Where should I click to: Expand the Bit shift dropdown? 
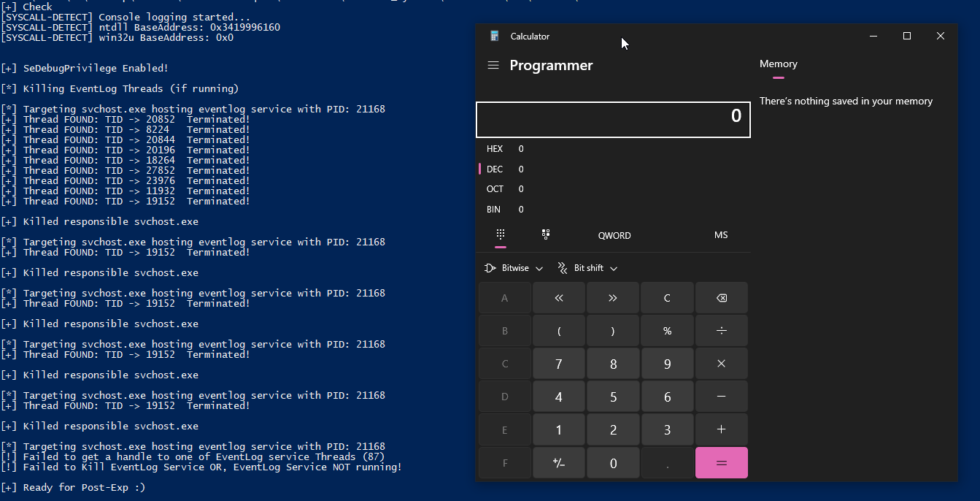(587, 268)
